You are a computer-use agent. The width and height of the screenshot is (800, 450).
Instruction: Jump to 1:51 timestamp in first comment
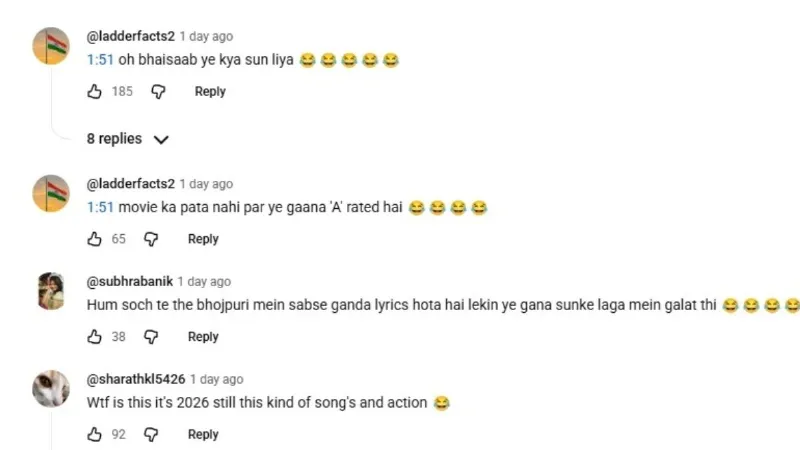pyautogui.click(x=100, y=60)
